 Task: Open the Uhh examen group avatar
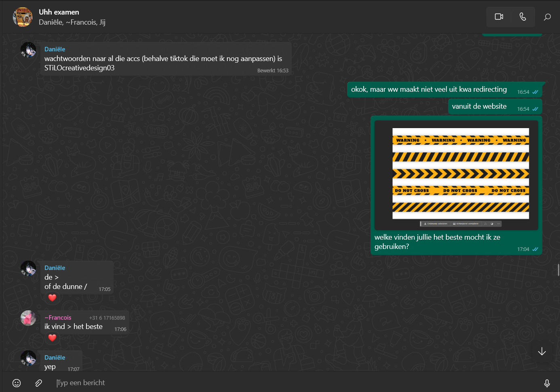(23, 17)
